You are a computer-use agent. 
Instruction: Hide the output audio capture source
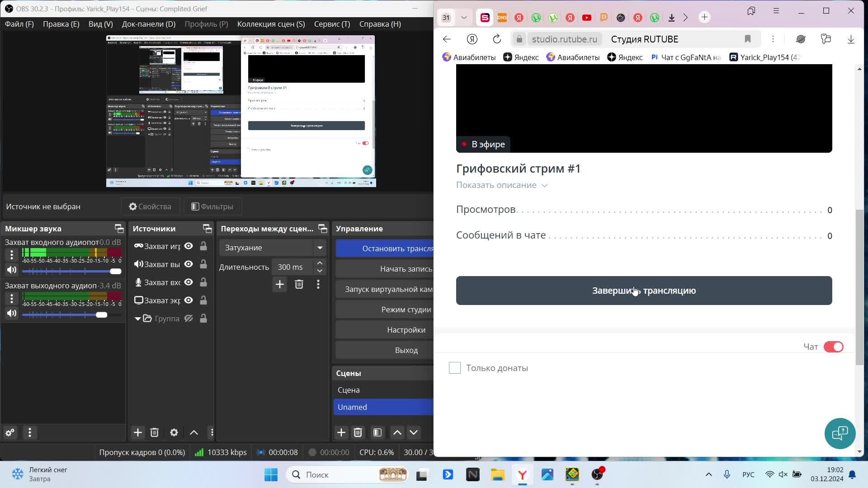pos(189,264)
